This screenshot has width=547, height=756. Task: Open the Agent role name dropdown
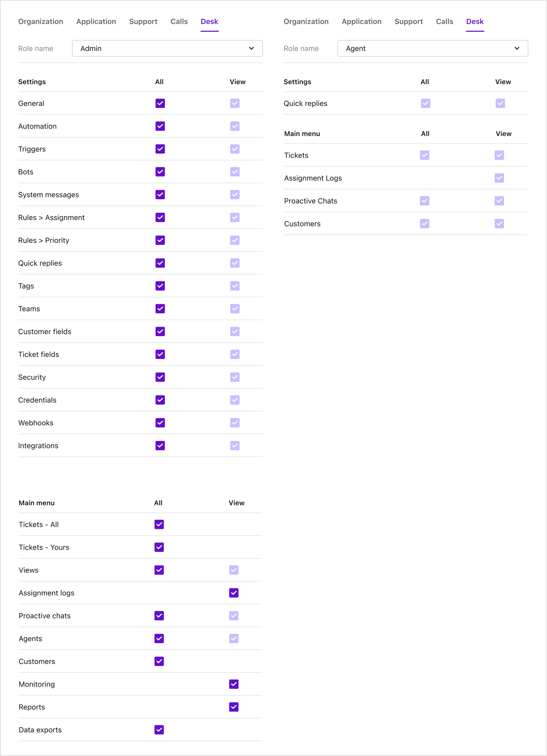[x=432, y=48]
